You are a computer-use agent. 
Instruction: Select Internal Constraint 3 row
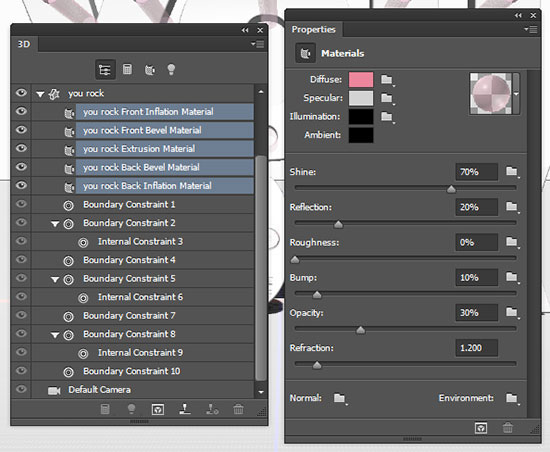(143, 241)
